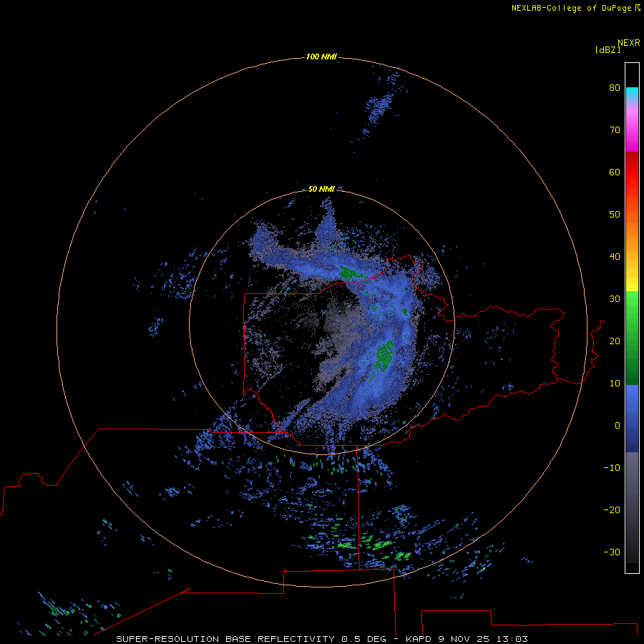Viewport: 644px width, 644px height.
Task: Select the [dBZ] unit label
Action: [608, 50]
